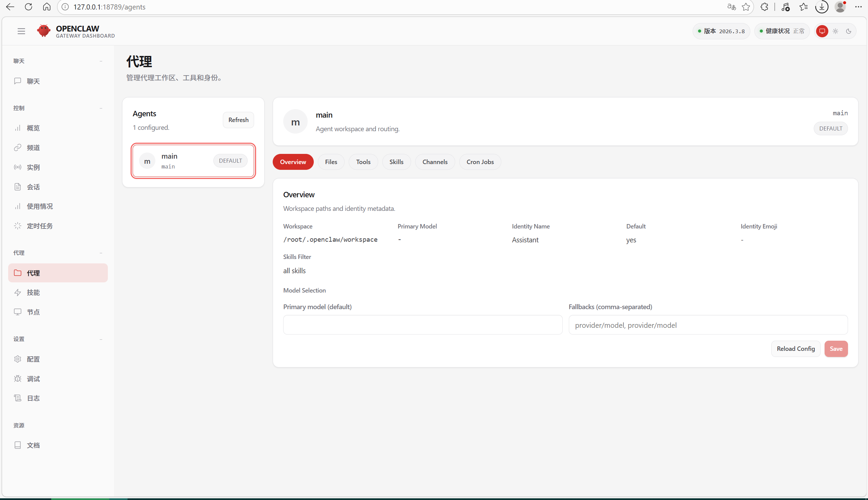Collapse the 设置 sidebar section
868x500 pixels.
click(x=101, y=339)
